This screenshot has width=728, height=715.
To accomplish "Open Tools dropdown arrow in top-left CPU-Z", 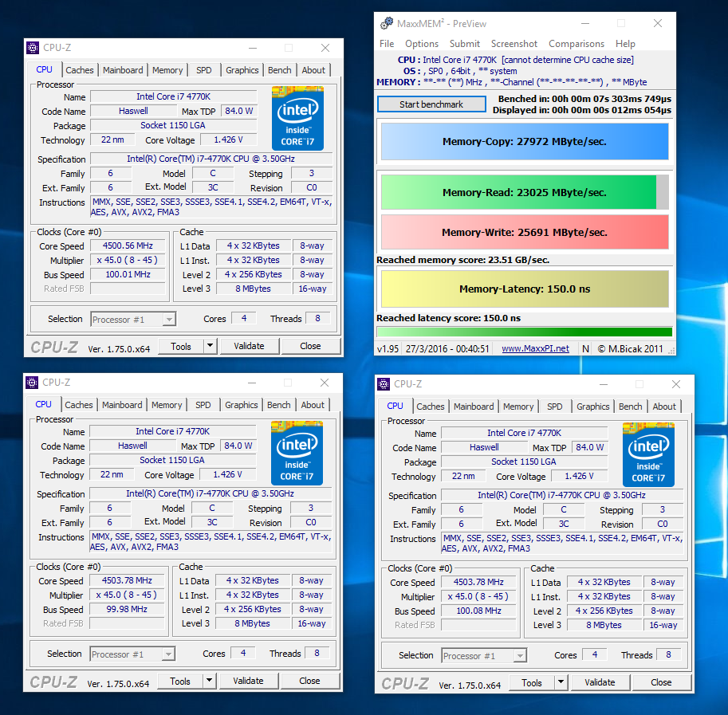I will pos(211,346).
